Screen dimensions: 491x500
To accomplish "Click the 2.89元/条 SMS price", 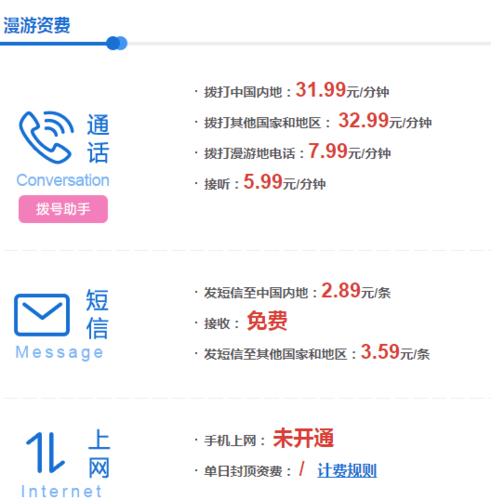I will pyautogui.click(x=356, y=291).
